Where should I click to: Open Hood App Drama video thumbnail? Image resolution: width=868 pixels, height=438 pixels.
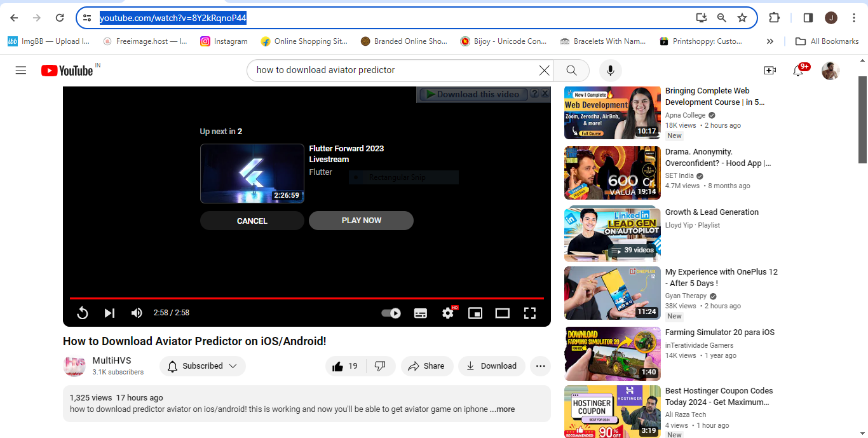pyautogui.click(x=612, y=173)
